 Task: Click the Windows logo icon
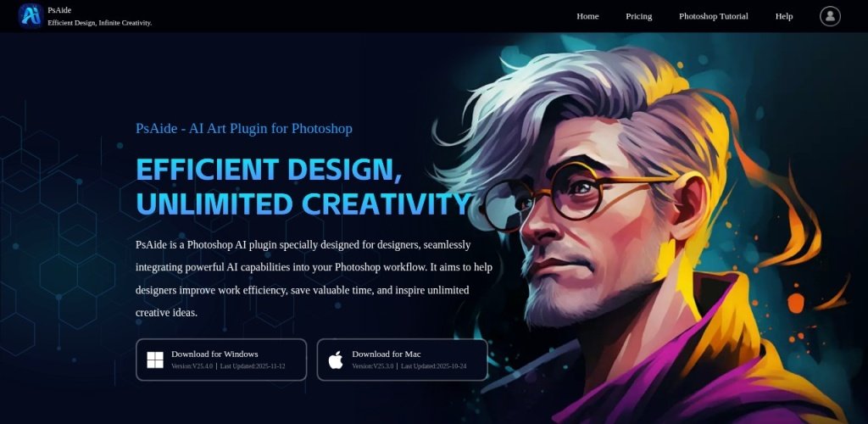pos(155,360)
